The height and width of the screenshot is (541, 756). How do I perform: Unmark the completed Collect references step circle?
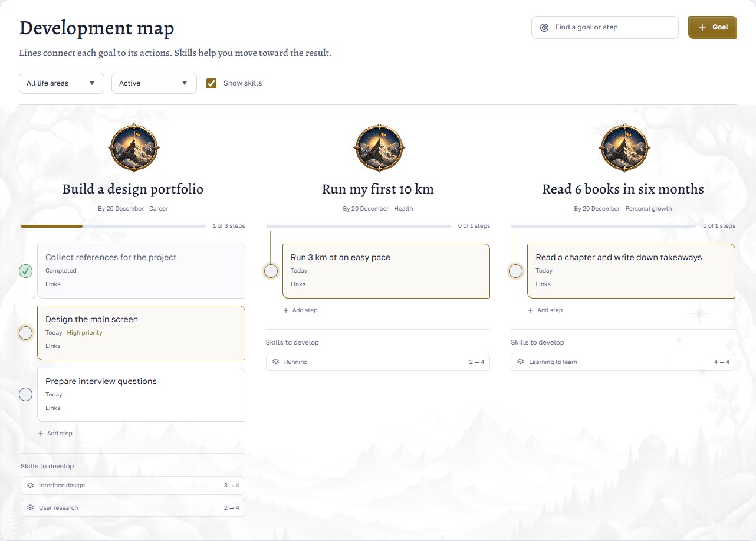(x=25, y=271)
